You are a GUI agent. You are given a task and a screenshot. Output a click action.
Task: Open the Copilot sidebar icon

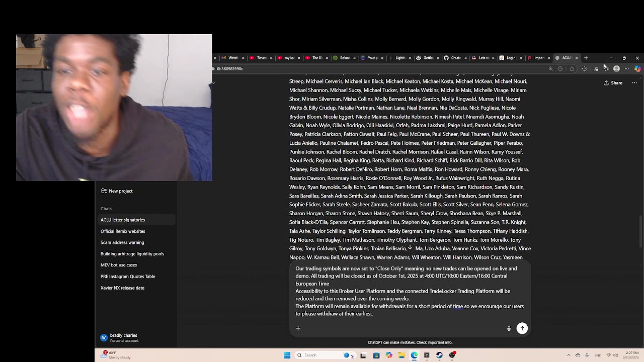coord(637,69)
